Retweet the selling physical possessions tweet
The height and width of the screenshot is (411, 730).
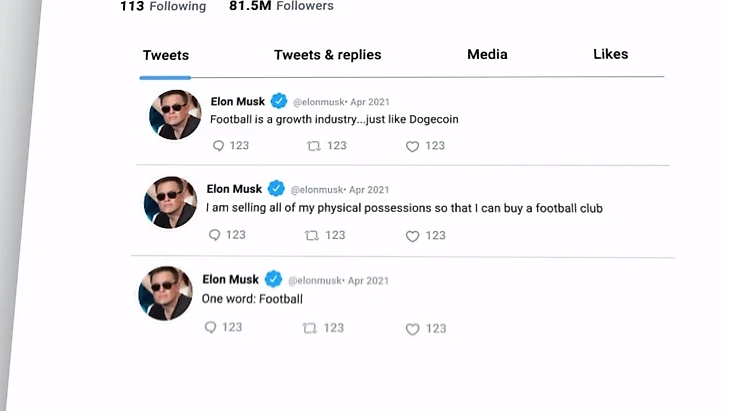[x=312, y=236]
